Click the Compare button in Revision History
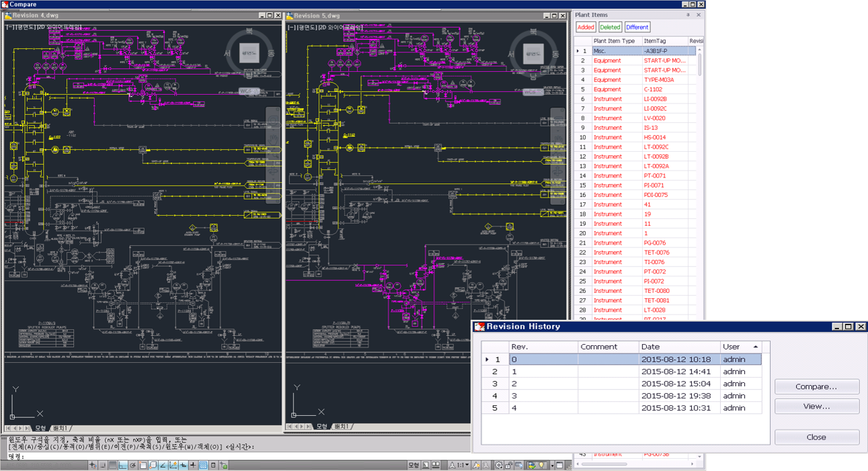 tap(816, 386)
